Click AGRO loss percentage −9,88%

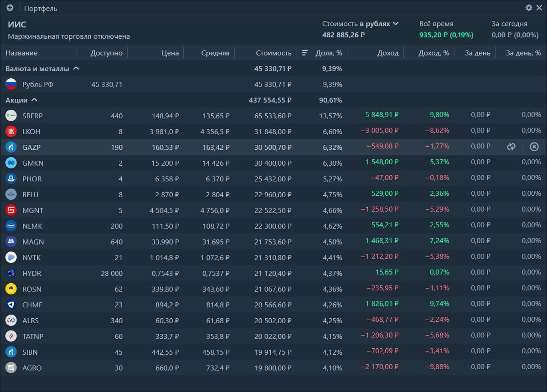[437, 367]
